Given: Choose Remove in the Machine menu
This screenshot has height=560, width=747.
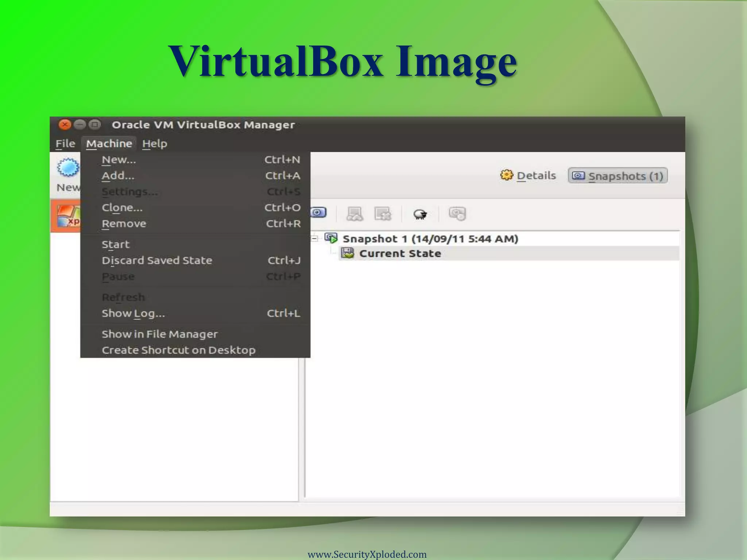Looking at the screenshot, I should pyautogui.click(x=196, y=224).
